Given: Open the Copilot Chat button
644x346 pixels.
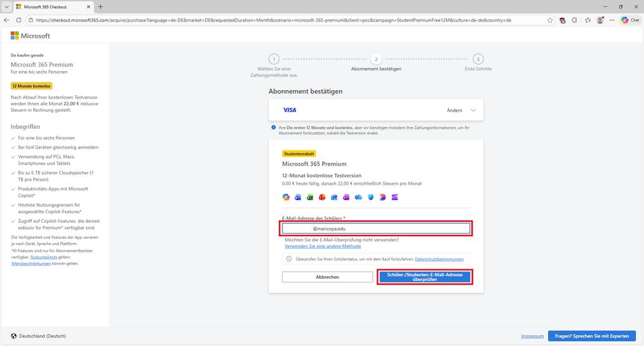Looking at the screenshot, I should pos(631,20).
